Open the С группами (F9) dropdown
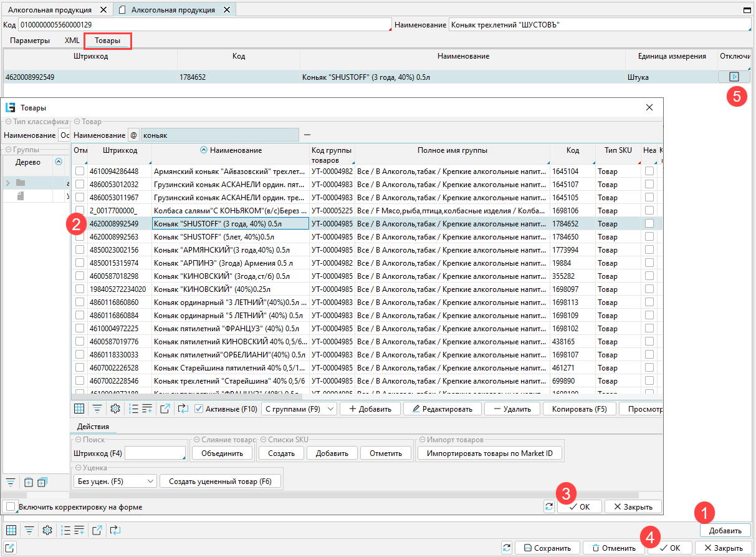This screenshot has height=557, width=756. (x=299, y=409)
